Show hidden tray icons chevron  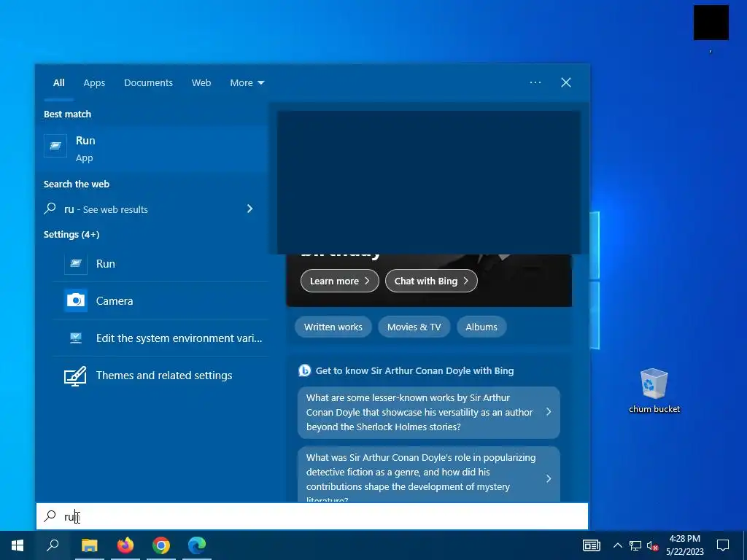click(x=617, y=545)
